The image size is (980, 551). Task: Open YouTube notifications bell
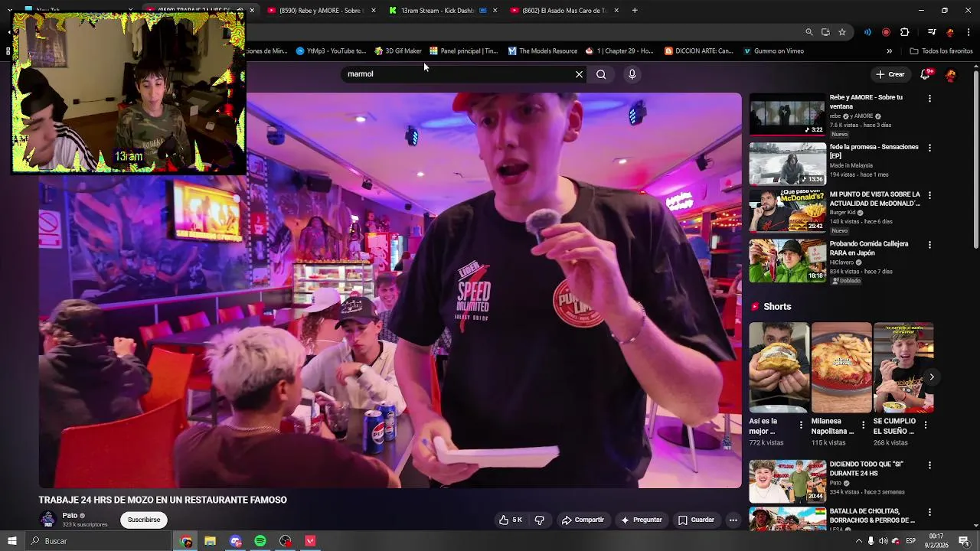pyautogui.click(x=926, y=74)
